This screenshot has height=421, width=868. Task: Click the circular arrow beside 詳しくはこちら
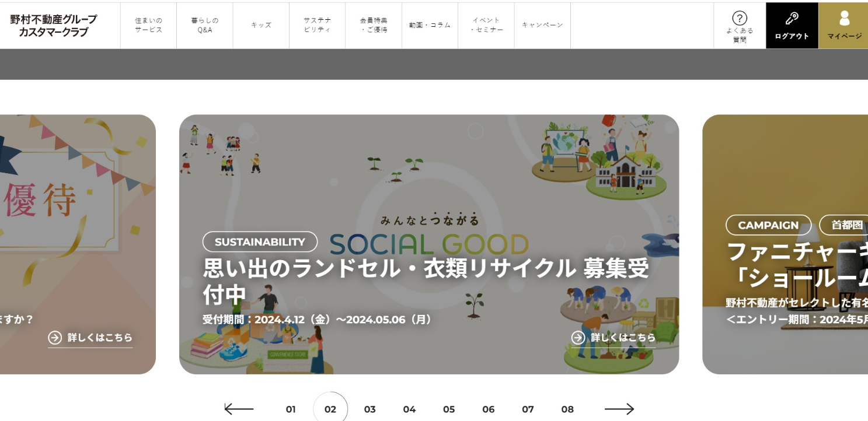point(54,337)
